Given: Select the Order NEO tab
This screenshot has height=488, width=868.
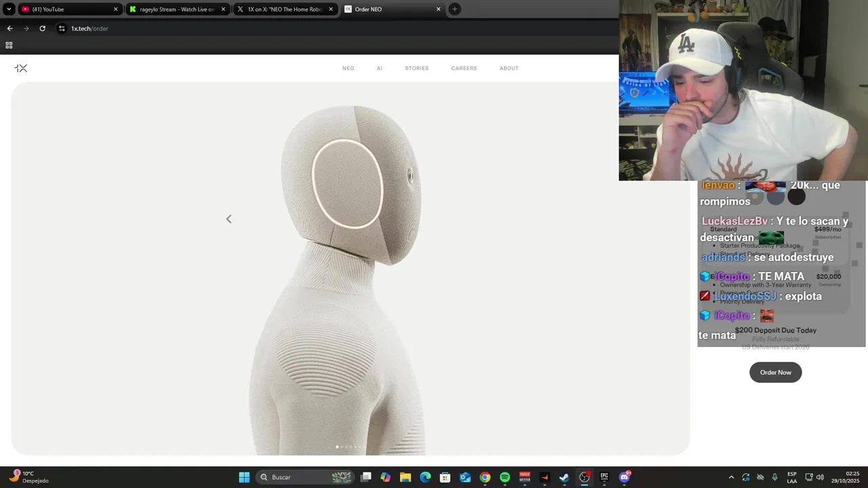Looking at the screenshot, I should tap(393, 9).
